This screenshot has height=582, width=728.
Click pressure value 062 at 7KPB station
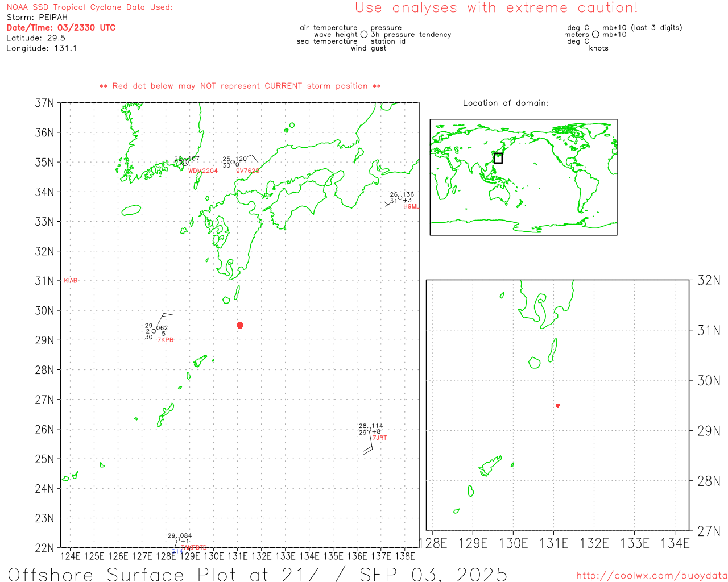coord(162,328)
